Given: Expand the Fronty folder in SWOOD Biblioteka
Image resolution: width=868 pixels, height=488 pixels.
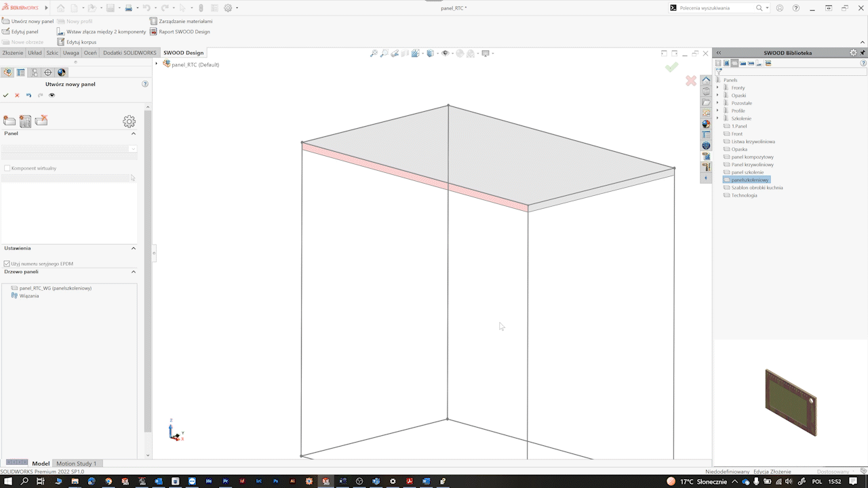Looking at the screenshot, I should (717, 87).
